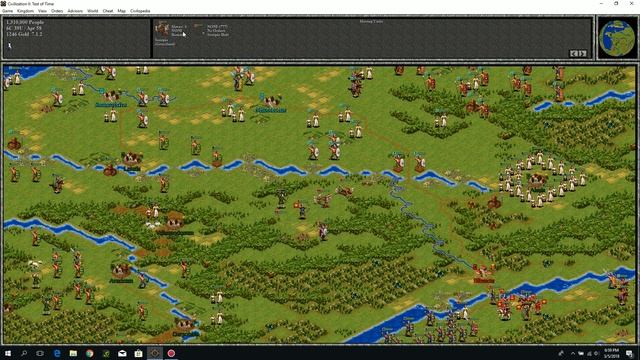
Task: Open the Cheat menu
Action: pos(108,11)
